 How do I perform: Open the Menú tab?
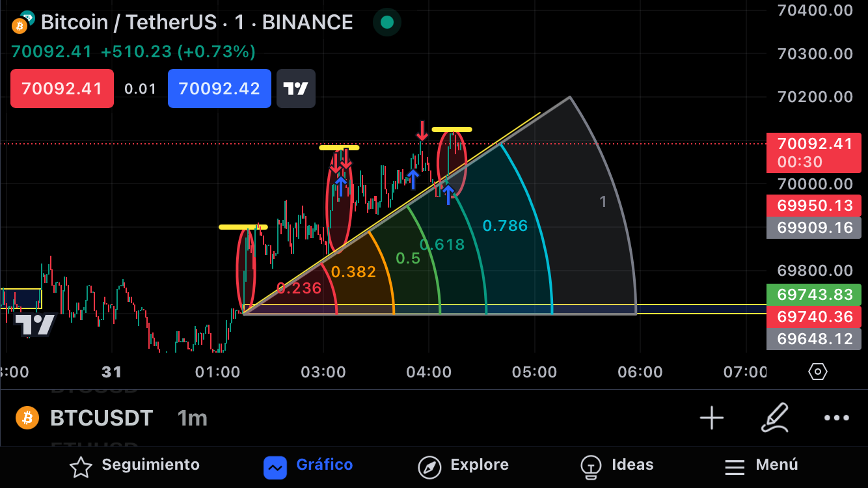(x=761, y=465)
